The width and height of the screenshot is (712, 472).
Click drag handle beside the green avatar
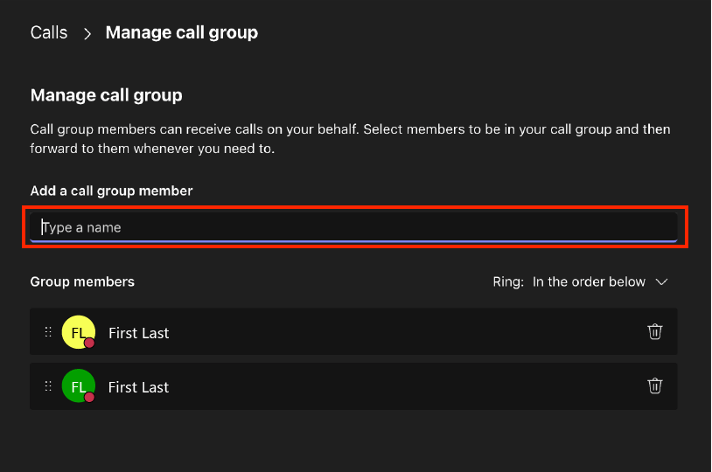point(48,386)
